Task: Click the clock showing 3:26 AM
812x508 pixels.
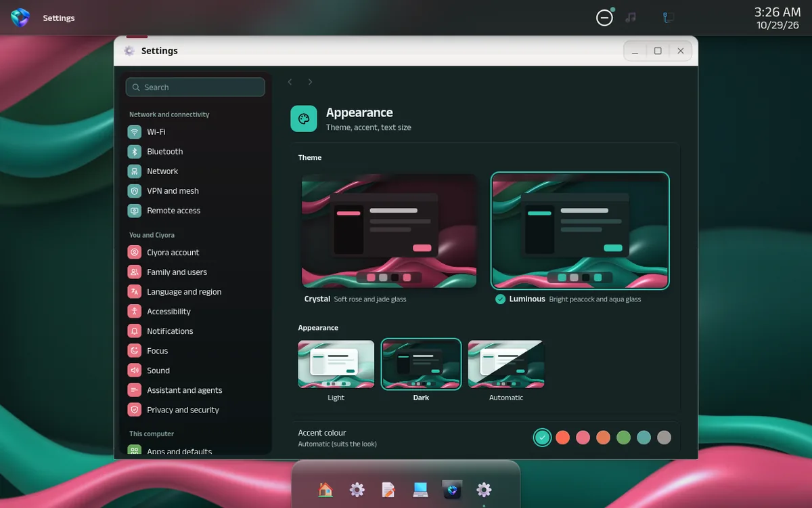Action: coord(777,12)
